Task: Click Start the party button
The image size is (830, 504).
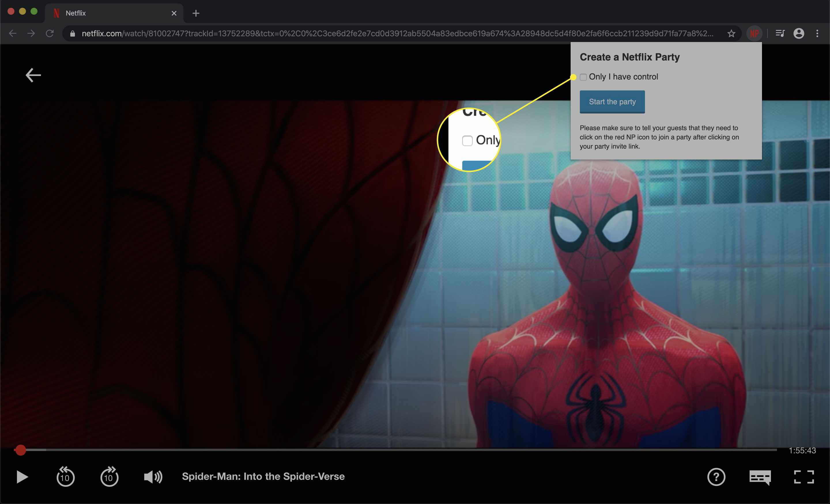Action: (612, 102)
